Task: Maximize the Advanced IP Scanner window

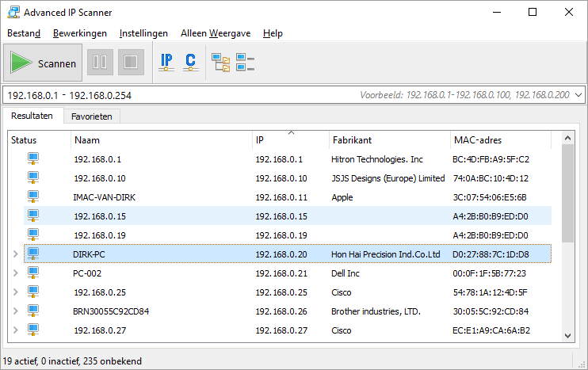Action: click(x=532, y=12)
